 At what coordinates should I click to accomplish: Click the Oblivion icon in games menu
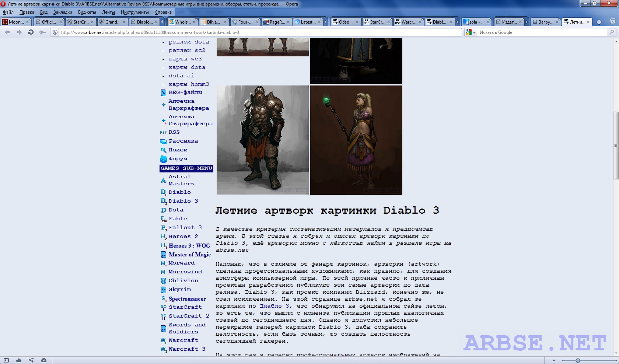164,281
